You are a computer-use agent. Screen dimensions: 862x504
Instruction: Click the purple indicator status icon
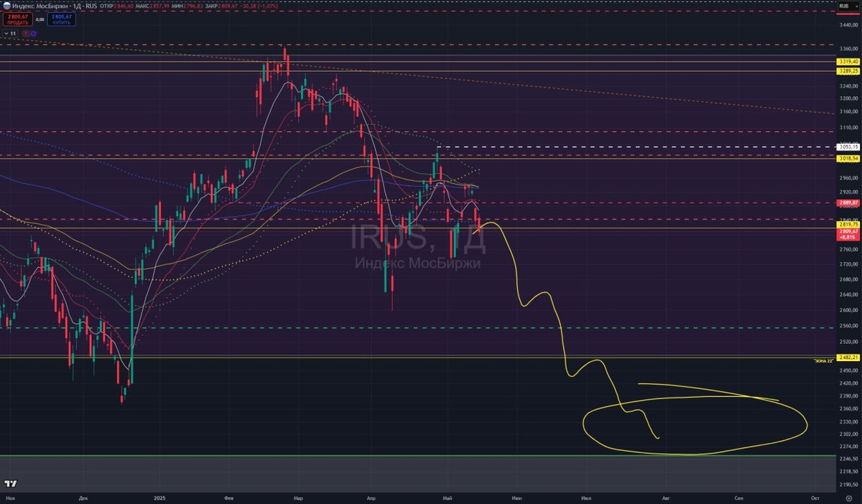click(x=34, y=34)
